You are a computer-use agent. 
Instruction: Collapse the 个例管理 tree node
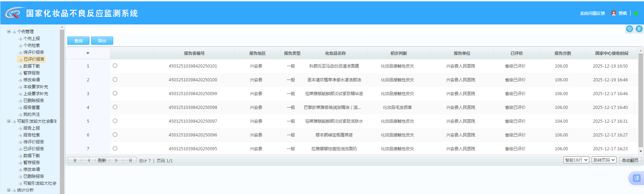(9, 31)
